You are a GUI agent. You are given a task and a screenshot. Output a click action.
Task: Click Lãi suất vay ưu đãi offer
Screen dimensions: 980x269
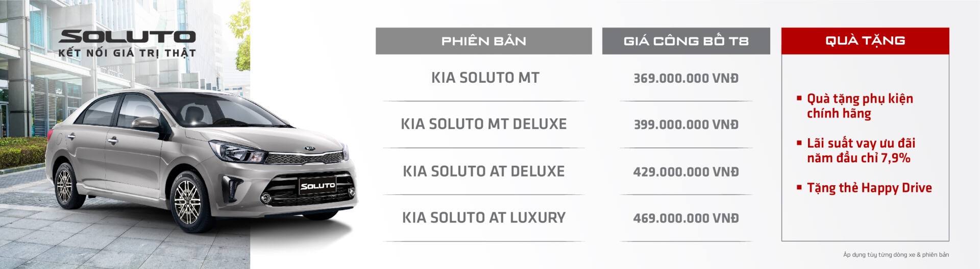pyautogui.click(x=861, y=150)
